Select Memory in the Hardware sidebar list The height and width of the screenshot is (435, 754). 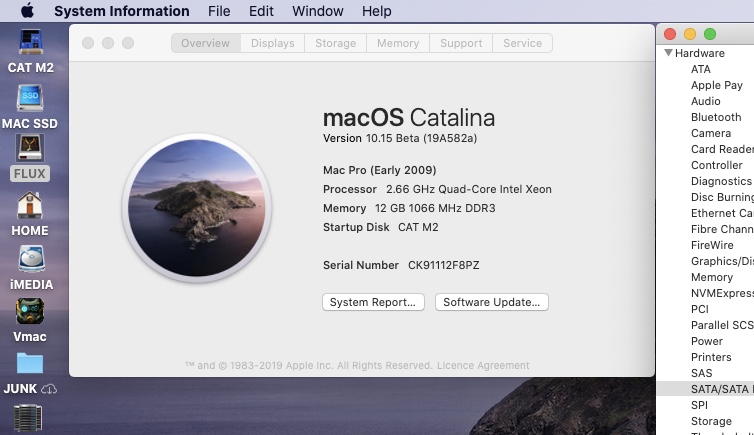click(712, 277)
